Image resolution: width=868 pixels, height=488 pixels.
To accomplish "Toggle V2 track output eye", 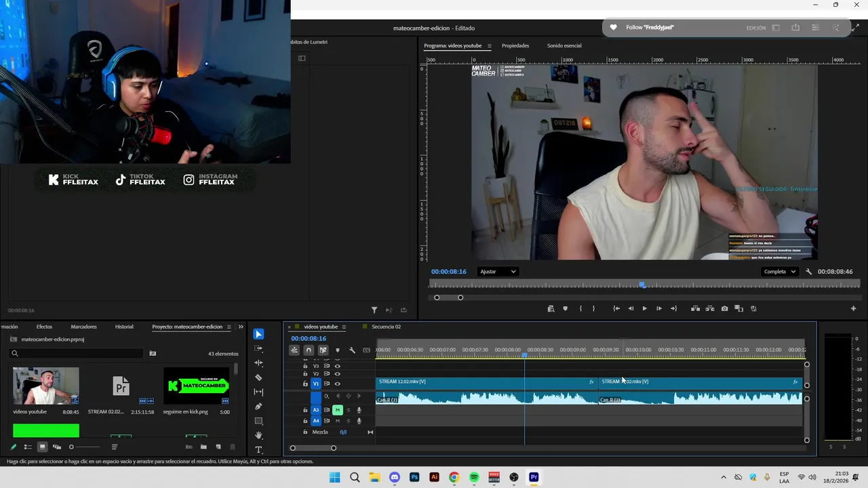I will pos(337,374).
